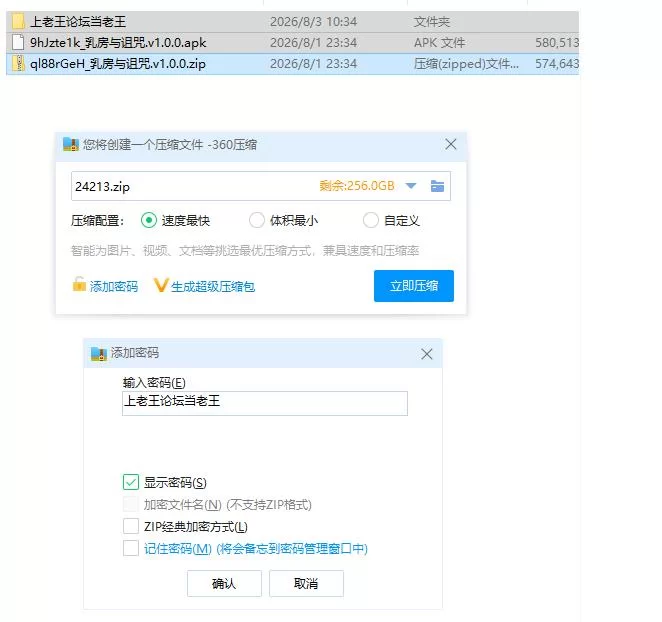This screenshot has height=622, width=662.
Task: Click the 360压缩 logo in 添加密码 dialog title
Action: coord(99,353)
